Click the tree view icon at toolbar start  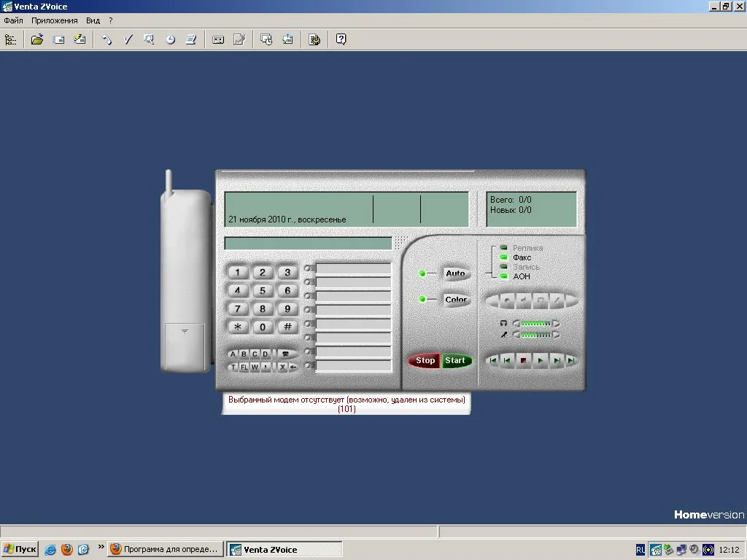click(x=10, y=39)
